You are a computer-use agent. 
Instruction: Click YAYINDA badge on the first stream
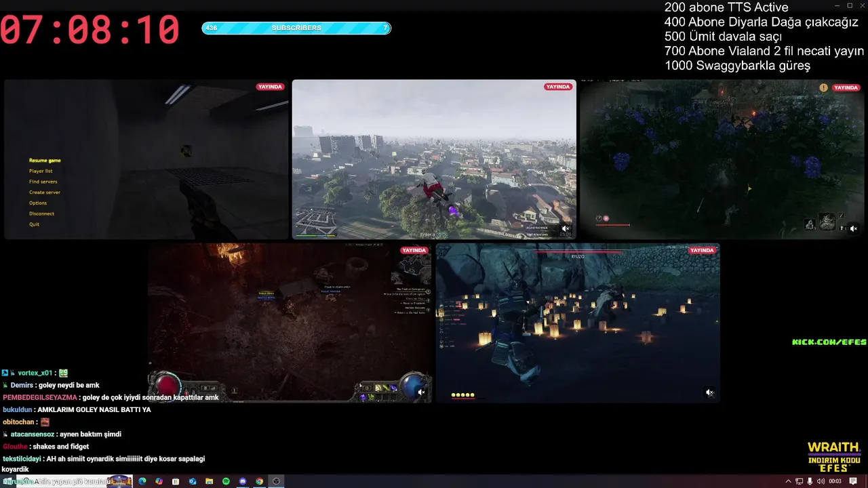270,87
